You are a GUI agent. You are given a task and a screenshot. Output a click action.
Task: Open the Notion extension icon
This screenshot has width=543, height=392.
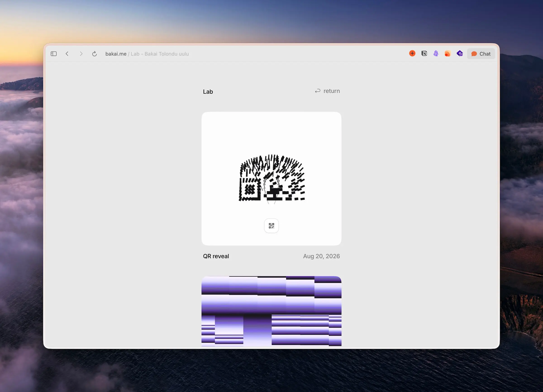424,53
